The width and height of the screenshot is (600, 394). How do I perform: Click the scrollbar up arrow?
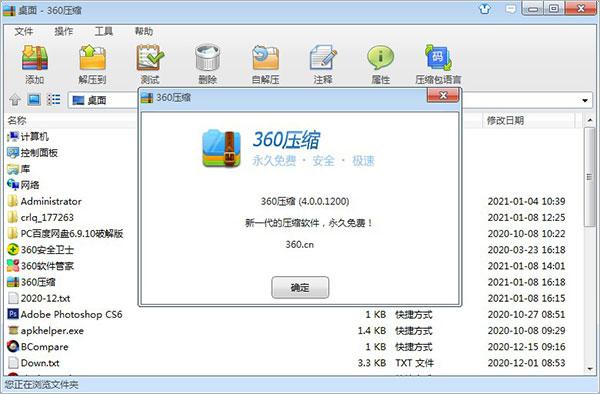tap(590, 120)
